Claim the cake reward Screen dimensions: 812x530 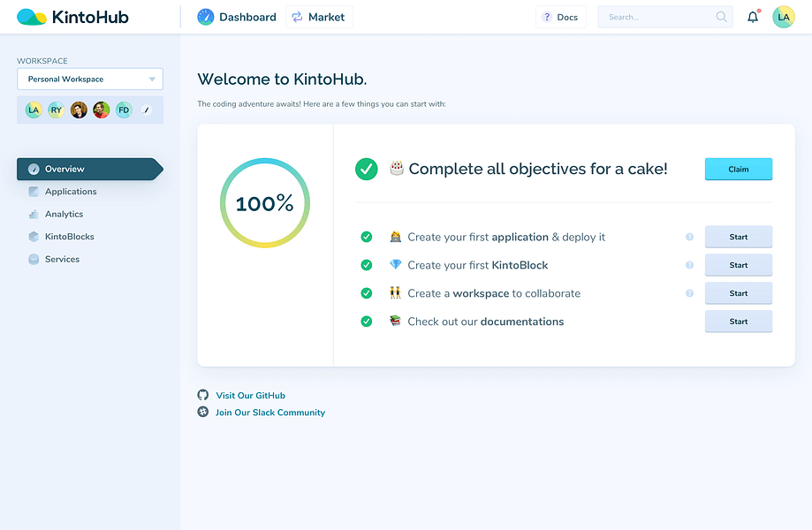tap(739, 170)
